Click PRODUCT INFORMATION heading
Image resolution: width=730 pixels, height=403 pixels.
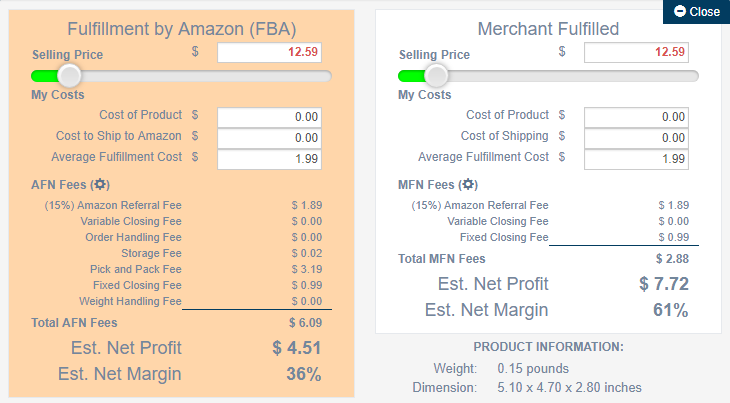(548, 347)
